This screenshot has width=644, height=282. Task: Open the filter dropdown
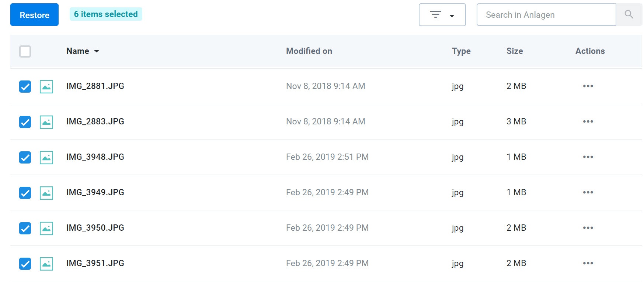pyautogui.click(x=442, y=15)
